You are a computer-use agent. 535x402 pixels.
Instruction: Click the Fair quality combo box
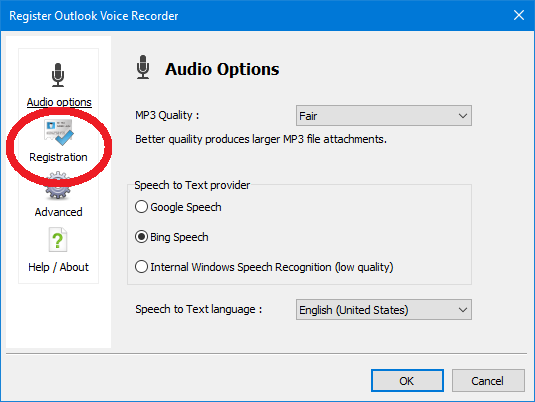[x=384, y=116]
